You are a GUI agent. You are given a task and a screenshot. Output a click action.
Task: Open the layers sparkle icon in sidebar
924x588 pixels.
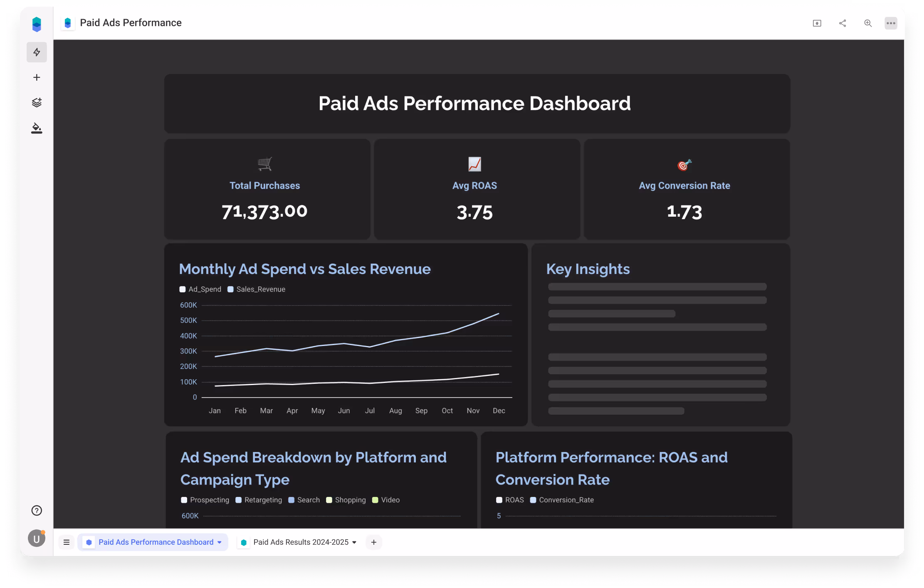(x=37, y=102)
